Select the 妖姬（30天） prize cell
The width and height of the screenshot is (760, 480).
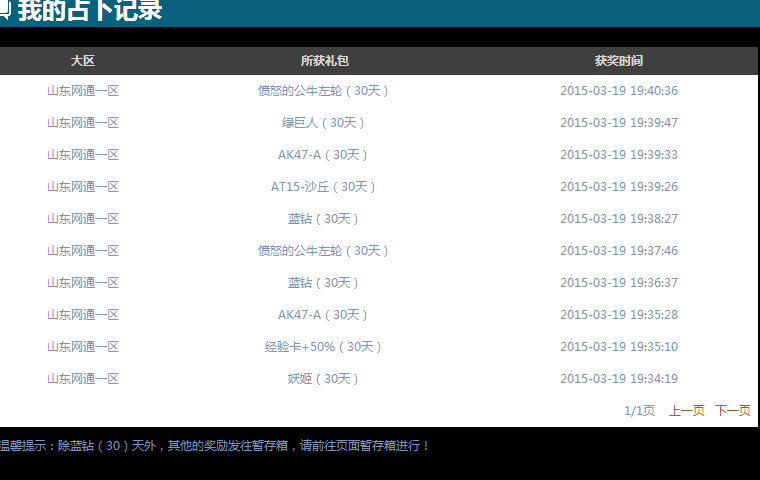click(x=323, y=379)
